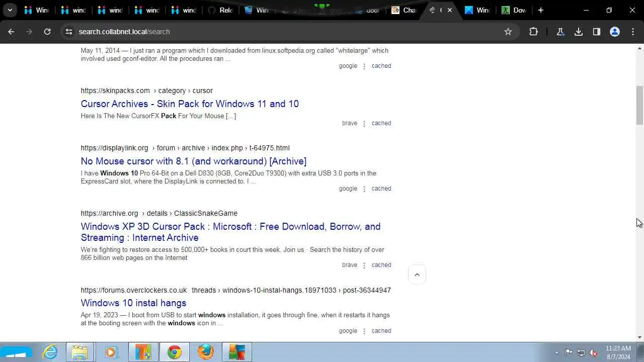644x362 pixels.
Task: Close the active search tab
Action: (450, 10)
